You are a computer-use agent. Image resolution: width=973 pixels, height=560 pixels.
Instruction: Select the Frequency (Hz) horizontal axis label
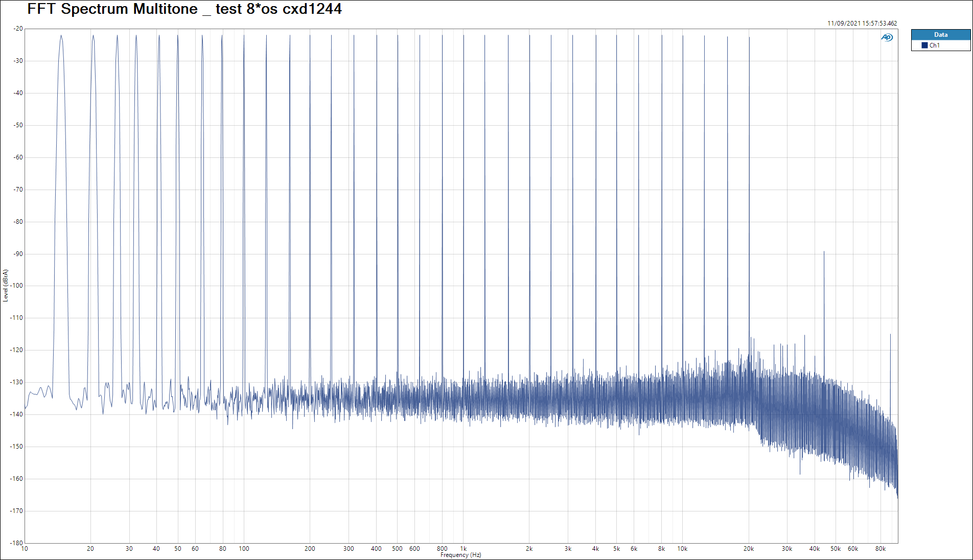pos(460,555)
